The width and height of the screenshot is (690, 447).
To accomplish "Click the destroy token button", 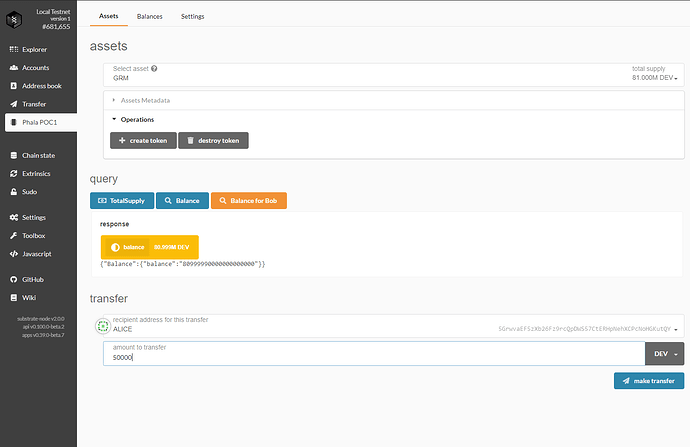I will click(x=213, y=141).
